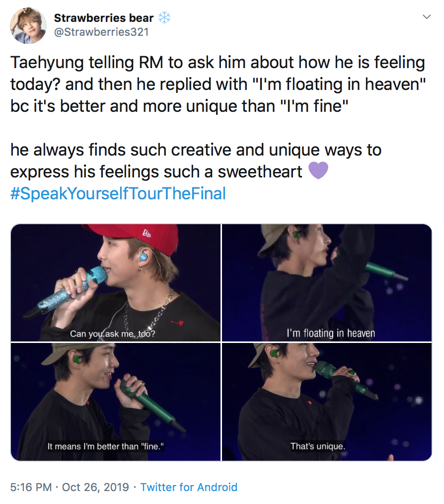
Task: Open the #SpeakYourselfTourTheFinal hashtag
Action: 118,193
